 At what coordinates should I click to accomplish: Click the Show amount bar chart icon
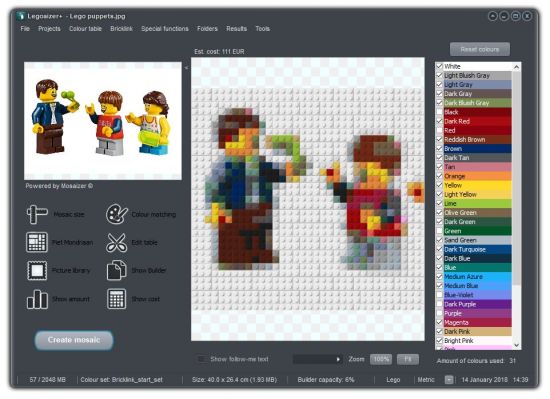click(x=37, y=299)
